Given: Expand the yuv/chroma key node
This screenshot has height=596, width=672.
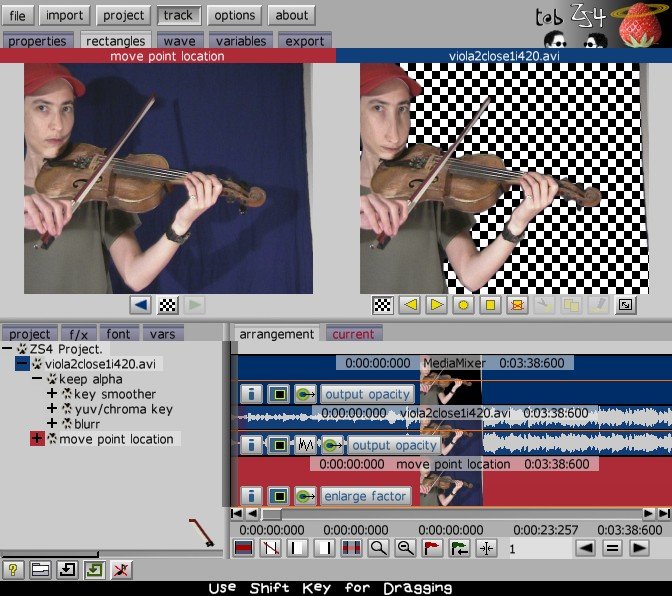Looking at the screenshot, I should pyautogui.click(x=52, y=409).
